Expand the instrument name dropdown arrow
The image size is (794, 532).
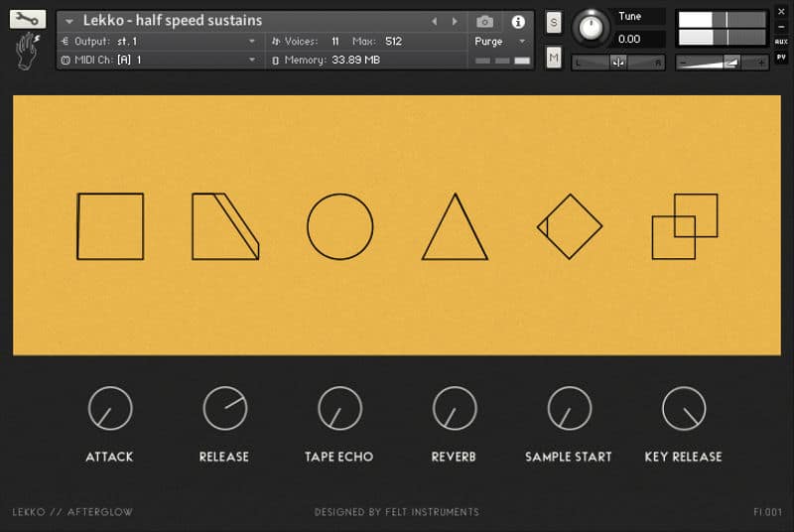(69, 21)
